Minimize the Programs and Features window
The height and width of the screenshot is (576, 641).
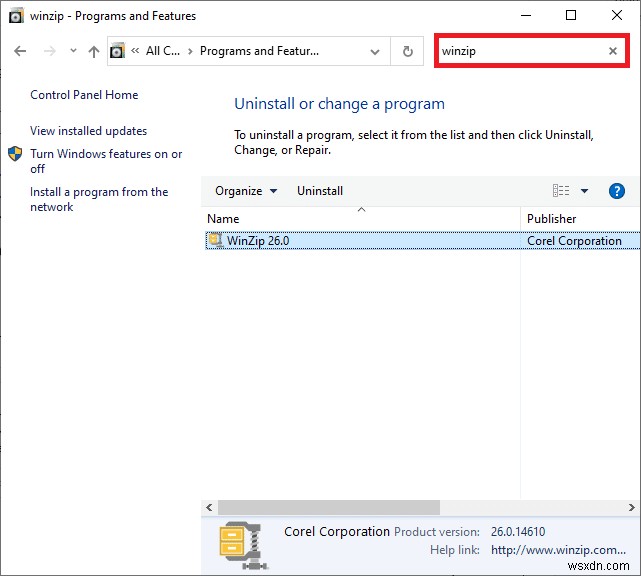526,16
